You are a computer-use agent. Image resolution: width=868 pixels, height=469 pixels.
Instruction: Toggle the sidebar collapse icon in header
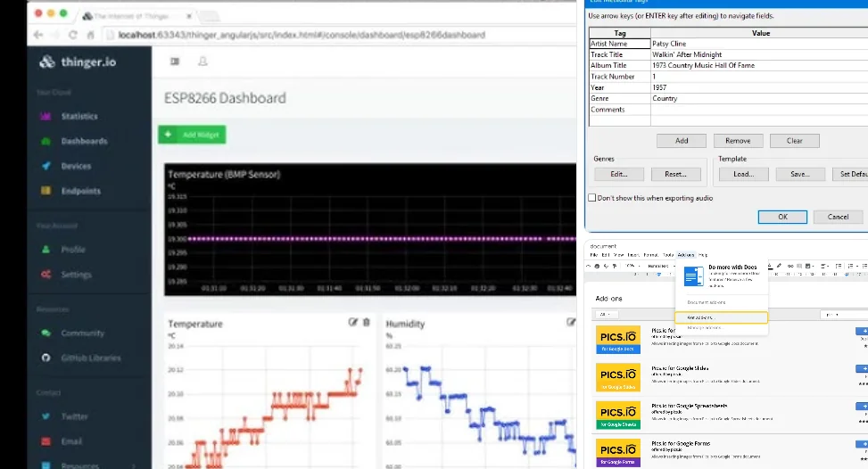(x=175, y=62)
